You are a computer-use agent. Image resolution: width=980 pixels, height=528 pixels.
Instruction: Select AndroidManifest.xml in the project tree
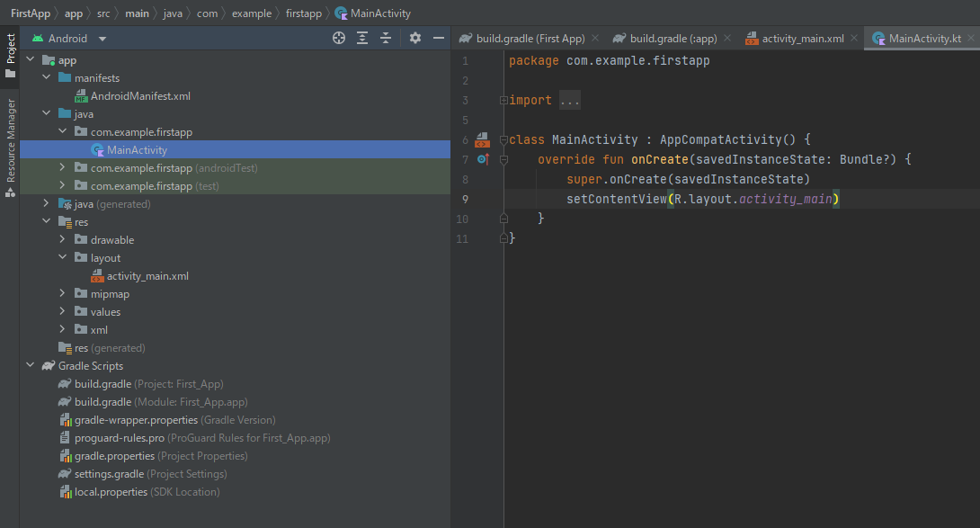pyautogui.click(x=140, y=96)
